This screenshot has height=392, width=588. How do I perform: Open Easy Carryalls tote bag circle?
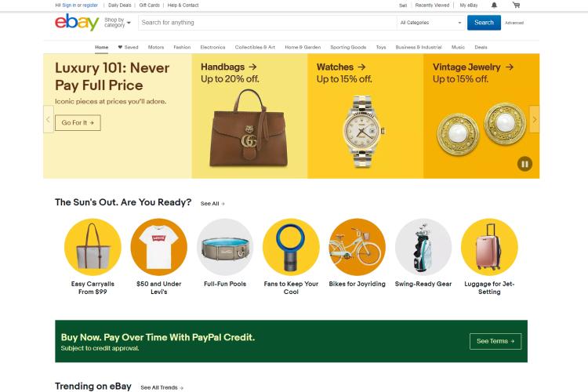pyautogui.click(x=93, y=247)
